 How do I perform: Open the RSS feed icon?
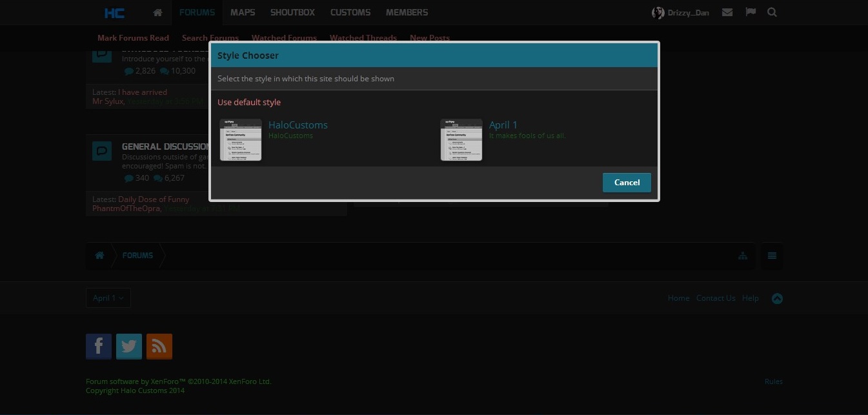click(159, 347)
